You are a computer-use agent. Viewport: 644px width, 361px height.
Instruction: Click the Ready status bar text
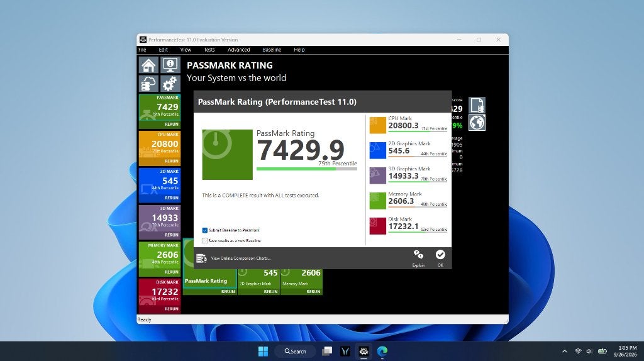point(144,319)
